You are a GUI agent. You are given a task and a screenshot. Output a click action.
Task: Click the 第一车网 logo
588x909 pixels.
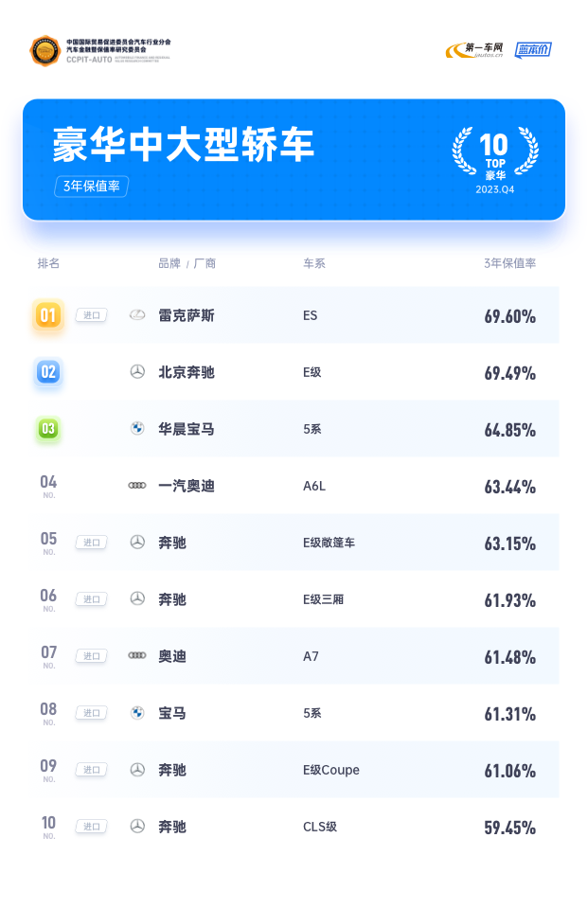[474, 50]
